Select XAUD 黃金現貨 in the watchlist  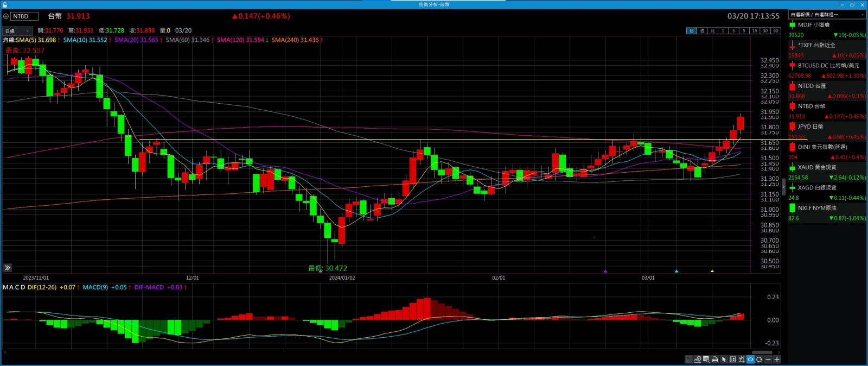coord(827,172)
